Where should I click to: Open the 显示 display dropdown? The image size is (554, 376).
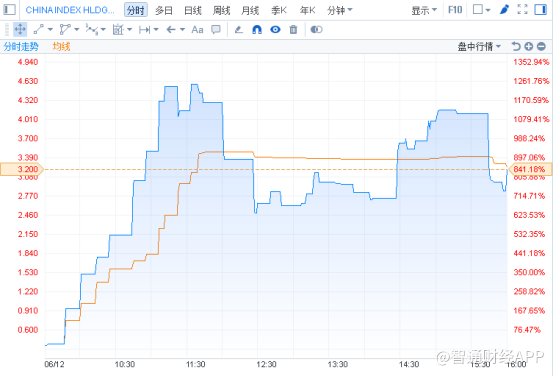coord(424,10)
